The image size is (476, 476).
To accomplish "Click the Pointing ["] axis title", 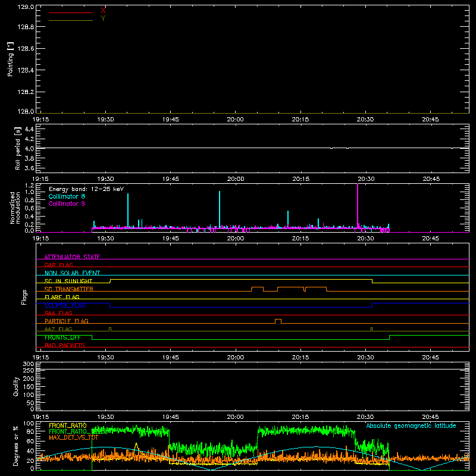I will tap(11, 59).
